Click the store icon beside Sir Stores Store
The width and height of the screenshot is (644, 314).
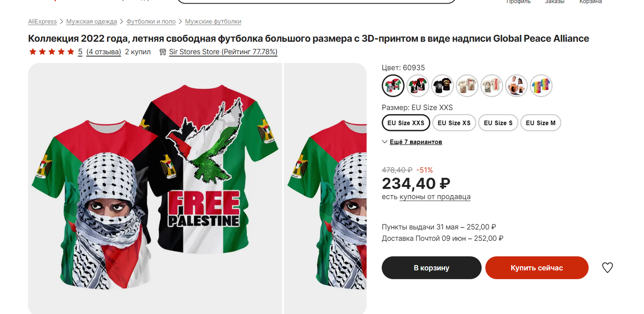point(163,52)
